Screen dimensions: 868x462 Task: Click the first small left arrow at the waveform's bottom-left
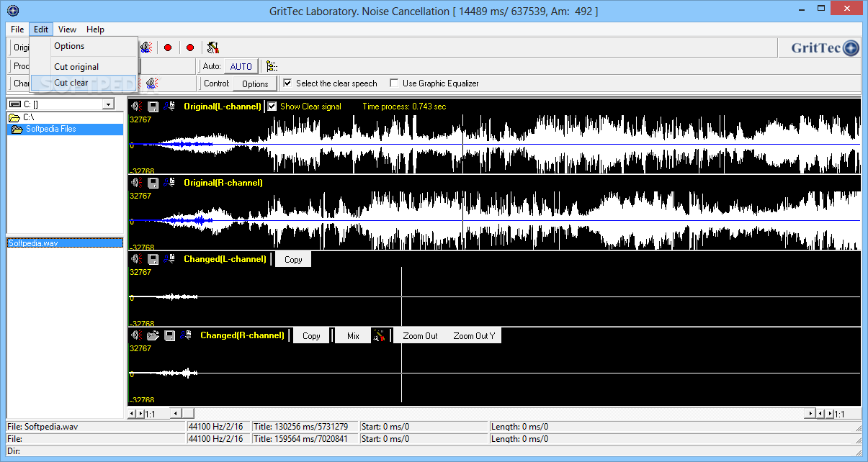[131, 414]
